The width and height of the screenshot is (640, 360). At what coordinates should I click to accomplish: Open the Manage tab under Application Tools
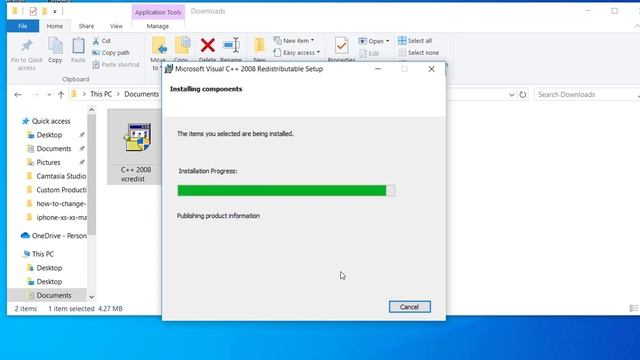coord(158,26)
